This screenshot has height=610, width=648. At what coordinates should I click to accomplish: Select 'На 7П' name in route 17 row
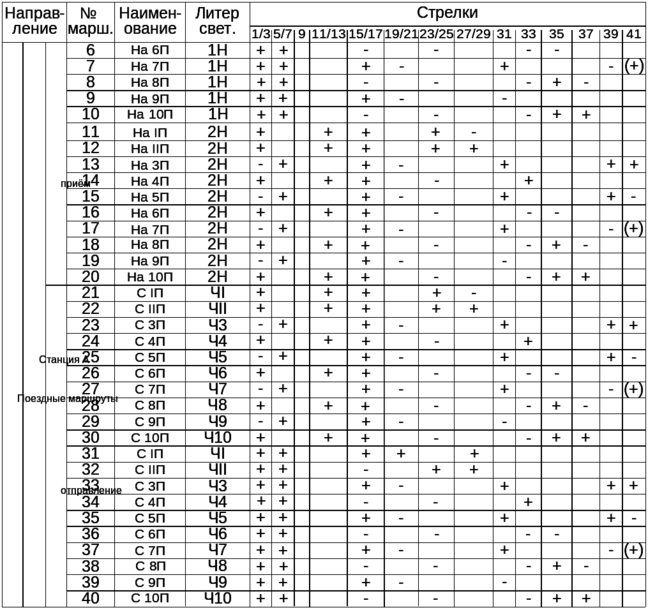[x=150, y=229]
